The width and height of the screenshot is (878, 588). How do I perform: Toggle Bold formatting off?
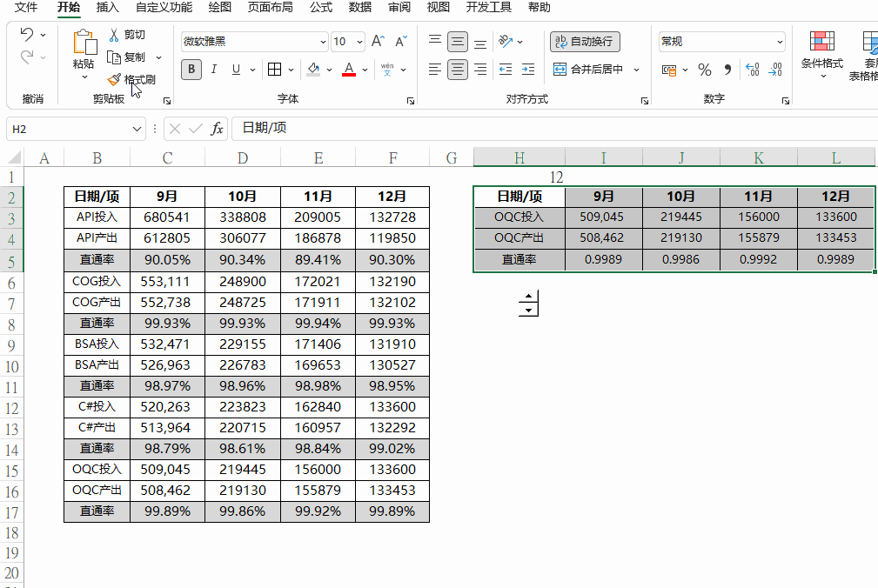[191, 70]
